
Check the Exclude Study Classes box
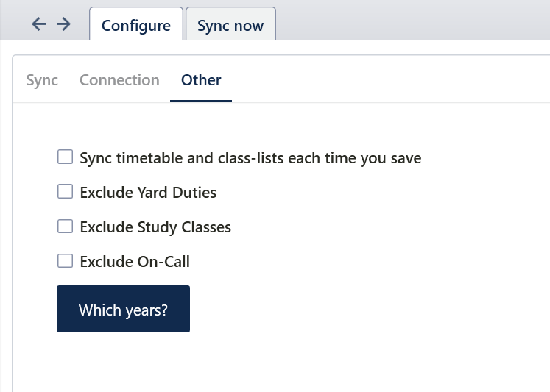tap(66, 227)
